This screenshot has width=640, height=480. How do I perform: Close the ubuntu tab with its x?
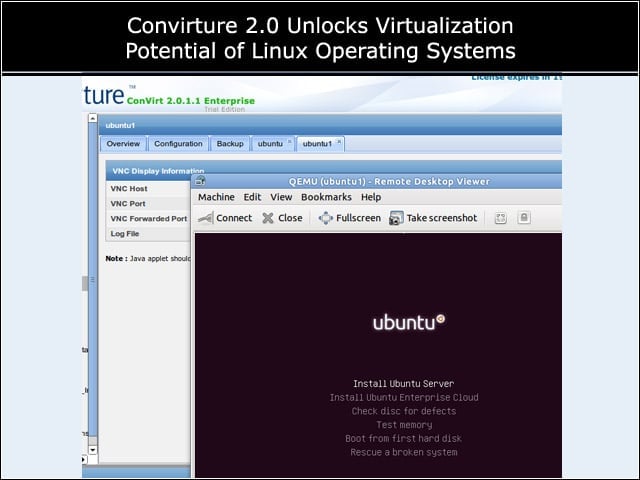click(x=289, y=141)
